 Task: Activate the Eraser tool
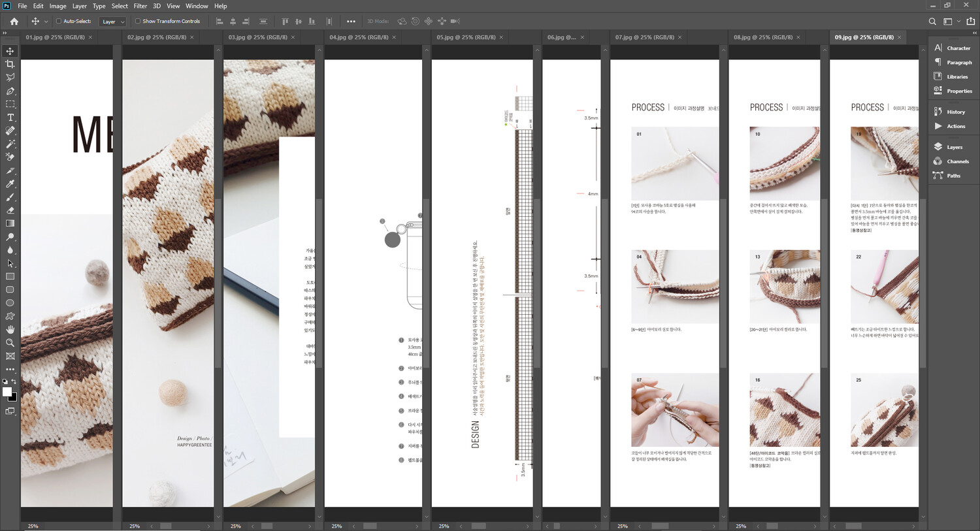pos(10,210)
